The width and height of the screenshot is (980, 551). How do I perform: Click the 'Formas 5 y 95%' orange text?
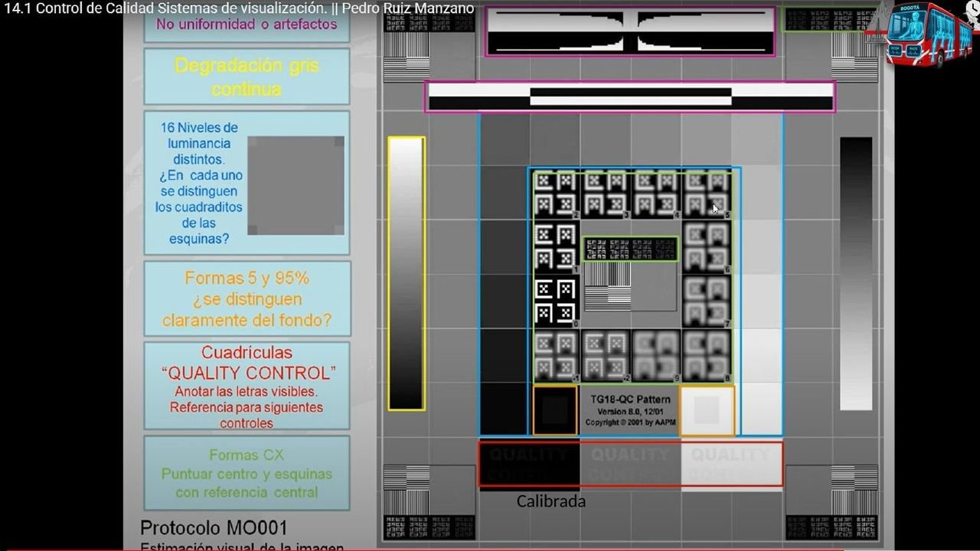(247, 279)
